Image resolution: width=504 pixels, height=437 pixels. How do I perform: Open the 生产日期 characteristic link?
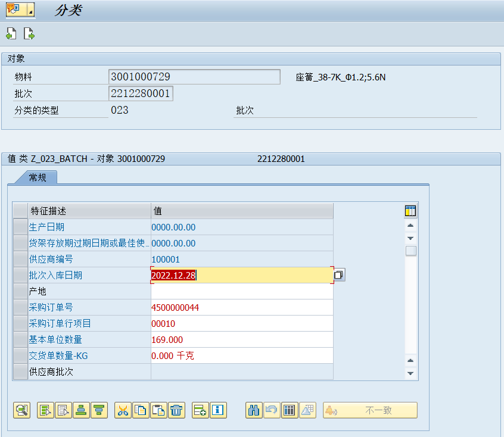46,227
